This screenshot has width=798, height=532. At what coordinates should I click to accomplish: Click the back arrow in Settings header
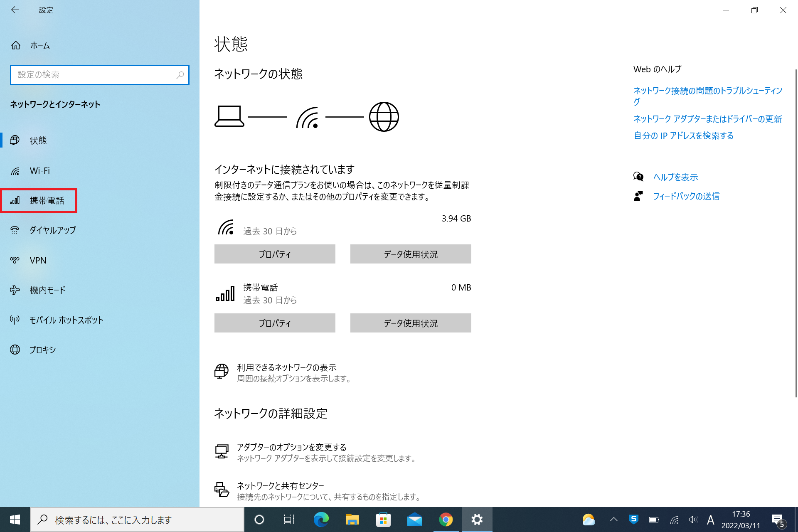pyautogui.click(x=15, y=10)
